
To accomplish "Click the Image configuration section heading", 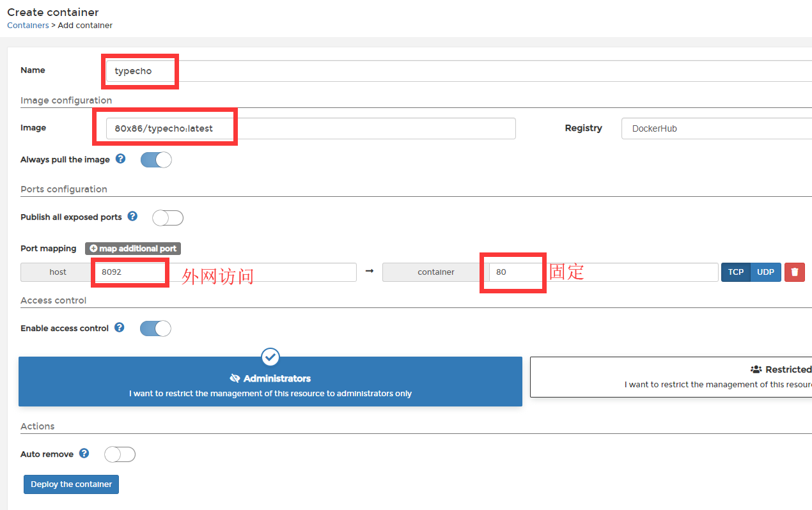I will click(66, 100).
